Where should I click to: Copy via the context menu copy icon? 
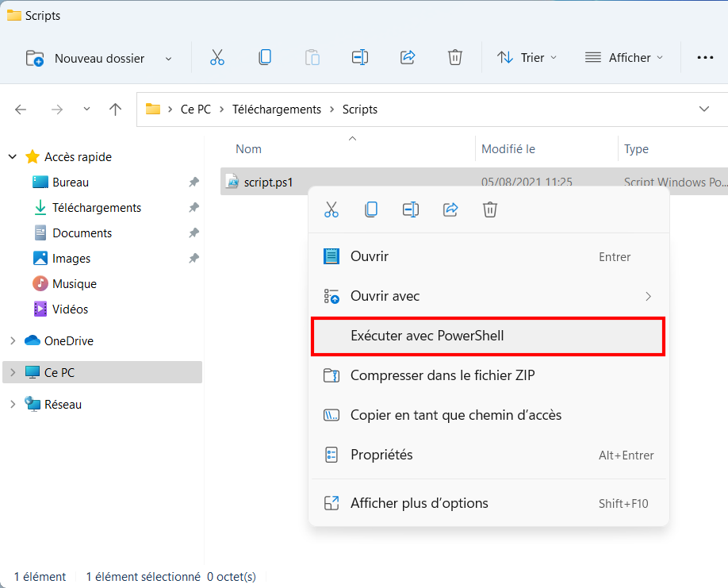(371, 209)
